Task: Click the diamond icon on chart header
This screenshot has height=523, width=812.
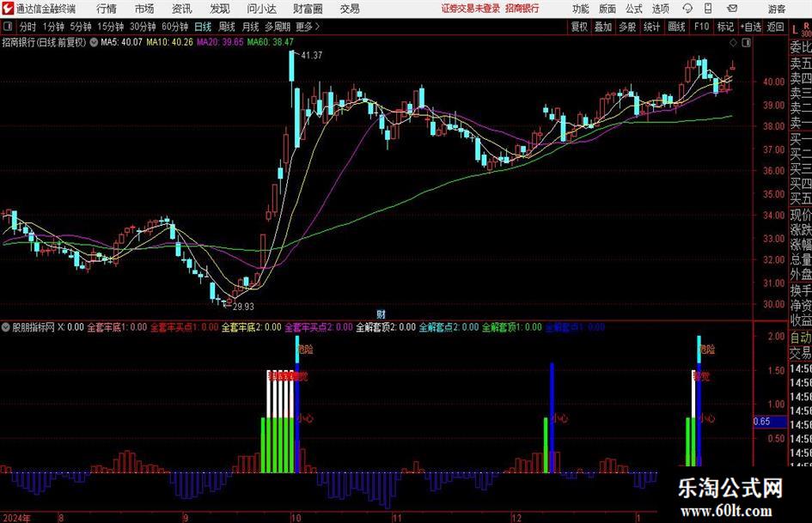Action: [733, 42]
